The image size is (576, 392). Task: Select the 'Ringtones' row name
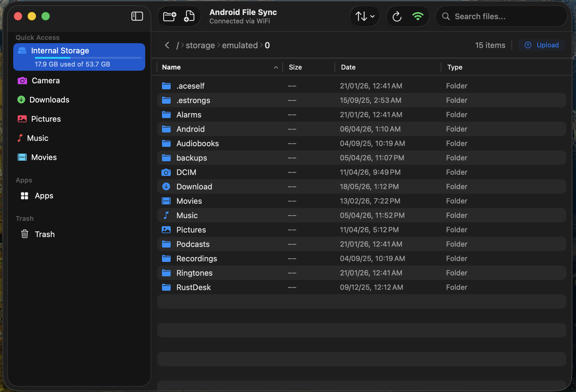(194, 273)
